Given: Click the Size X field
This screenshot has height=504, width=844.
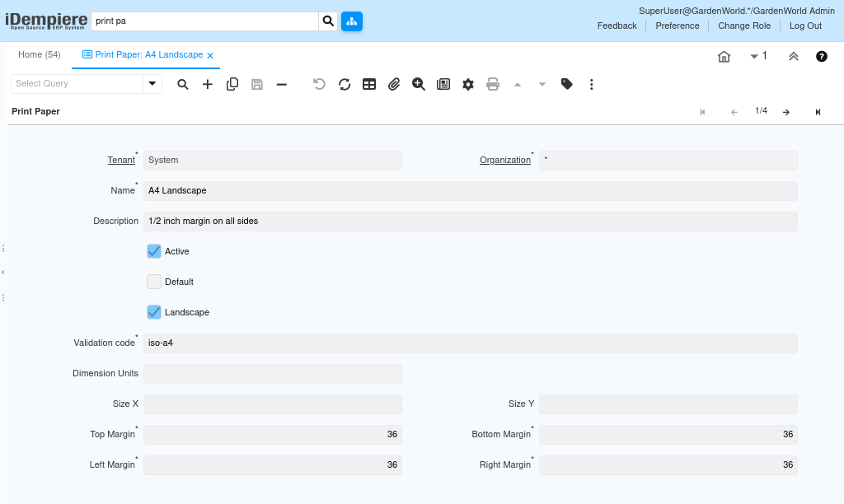Looking at the screenshot, I should coord(272,404).
